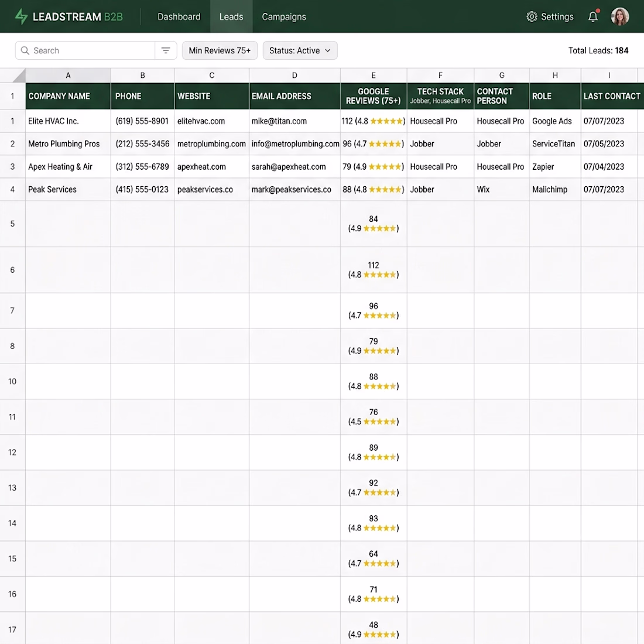Switch to the Leads tab

[231, 17]
